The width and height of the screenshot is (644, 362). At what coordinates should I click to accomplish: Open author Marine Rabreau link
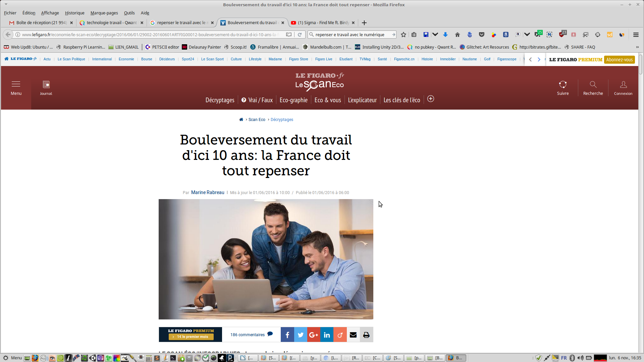pyautogui.click(x=208, y=192)
